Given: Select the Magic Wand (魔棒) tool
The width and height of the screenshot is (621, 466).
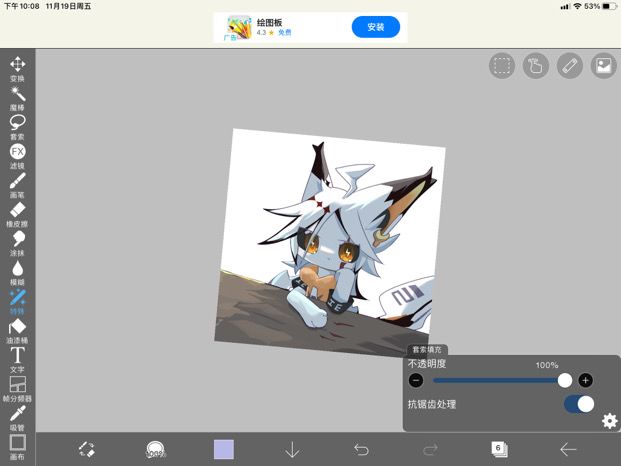Looking at the screenshot, I should click(x=17, y=98).
